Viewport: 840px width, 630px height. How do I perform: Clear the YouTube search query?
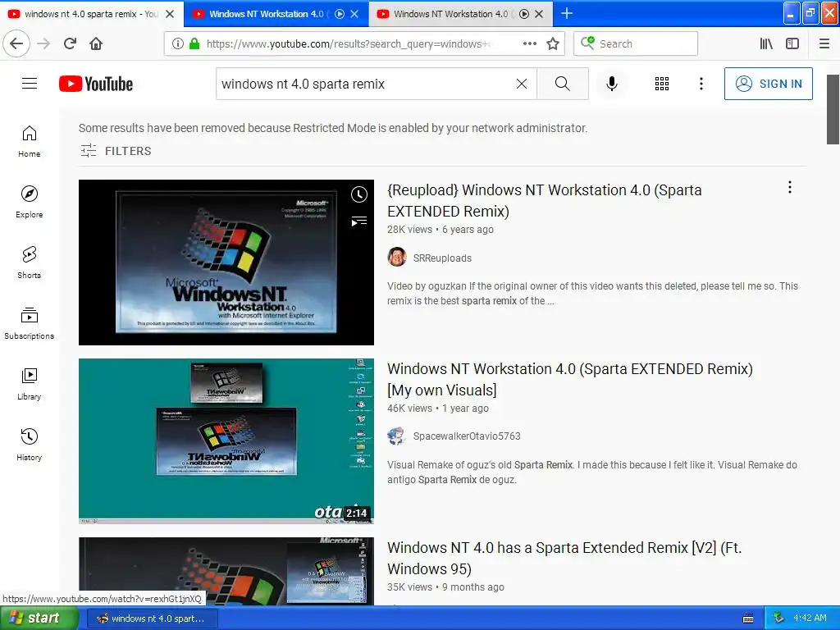(x=521, y=84)
